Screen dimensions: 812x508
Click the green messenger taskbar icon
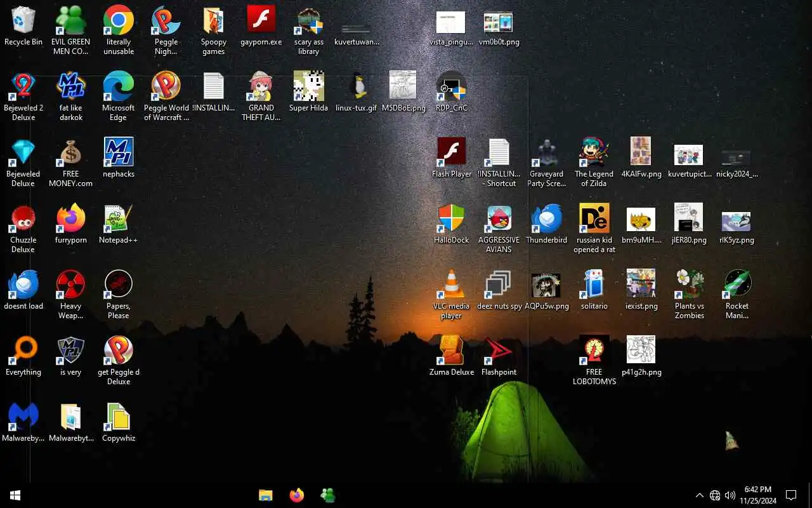[328, 495]
